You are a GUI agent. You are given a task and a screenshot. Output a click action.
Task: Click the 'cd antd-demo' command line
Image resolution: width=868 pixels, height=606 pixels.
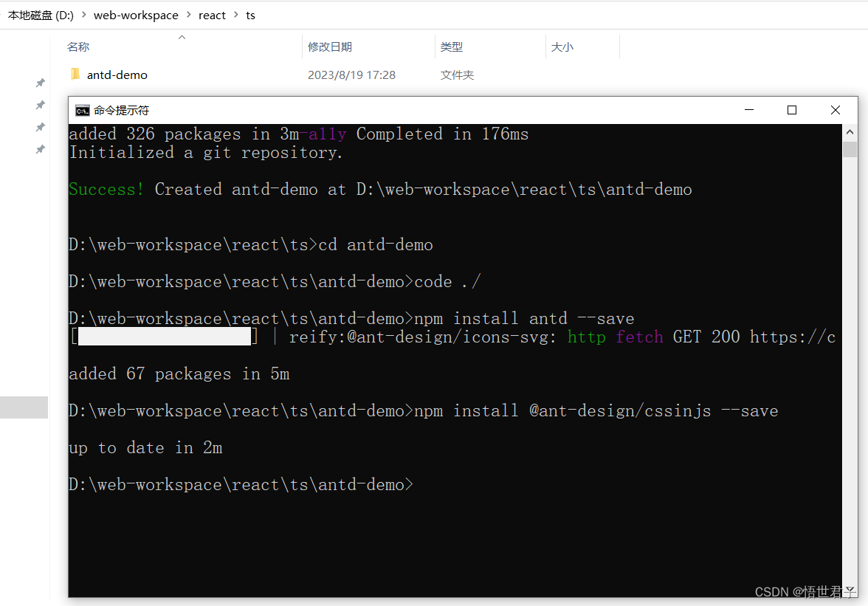[x=251, y=245]
